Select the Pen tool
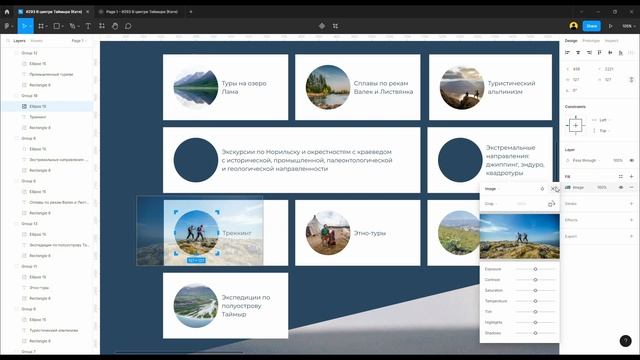Image resolution: width=640 pixels, height=360 pixels. coord(72,26)
